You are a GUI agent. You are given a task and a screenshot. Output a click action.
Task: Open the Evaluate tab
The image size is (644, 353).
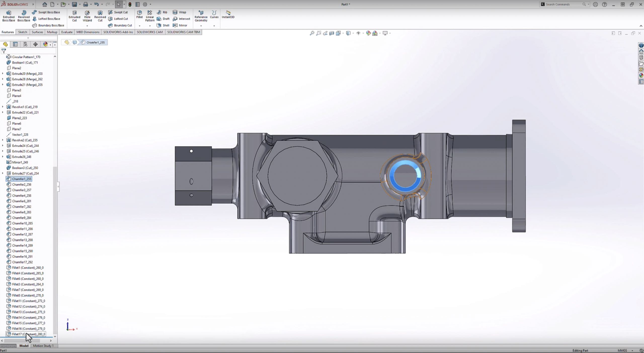[x=67, y=32]
